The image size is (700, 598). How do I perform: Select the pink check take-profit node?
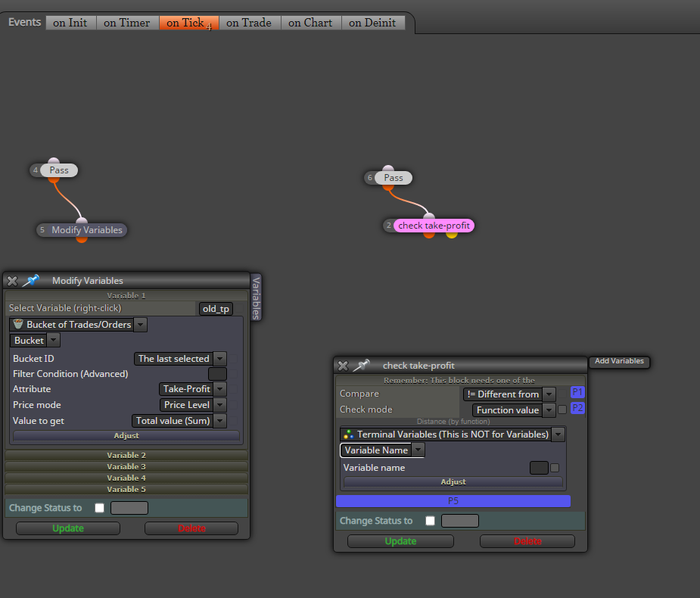pos(434,226)
